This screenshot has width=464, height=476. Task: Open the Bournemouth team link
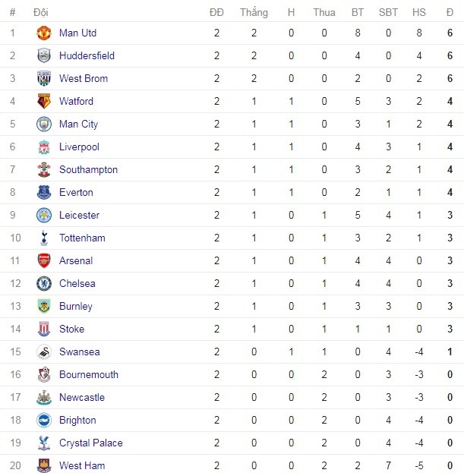89,374
